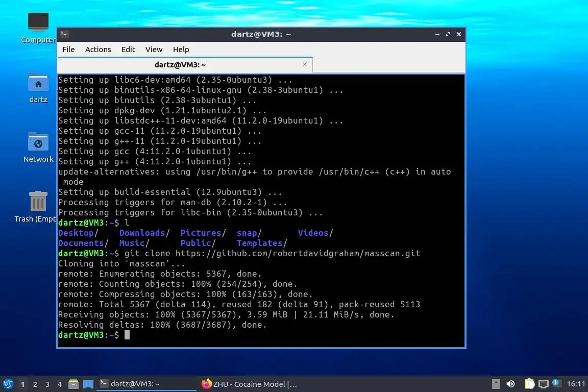
Task: Open the File menu
Action: click(68, 50)
